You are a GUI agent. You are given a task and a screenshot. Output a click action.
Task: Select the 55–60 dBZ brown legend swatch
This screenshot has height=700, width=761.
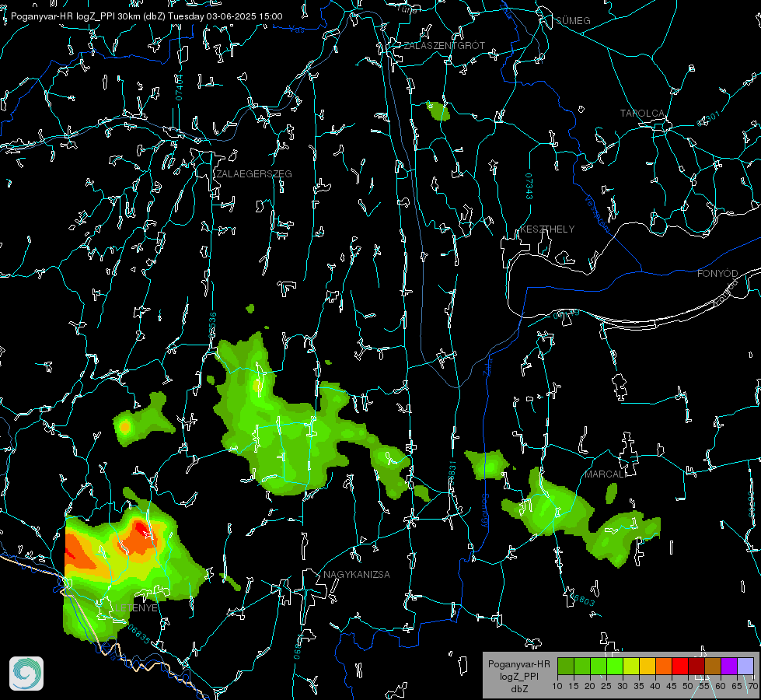713,667
